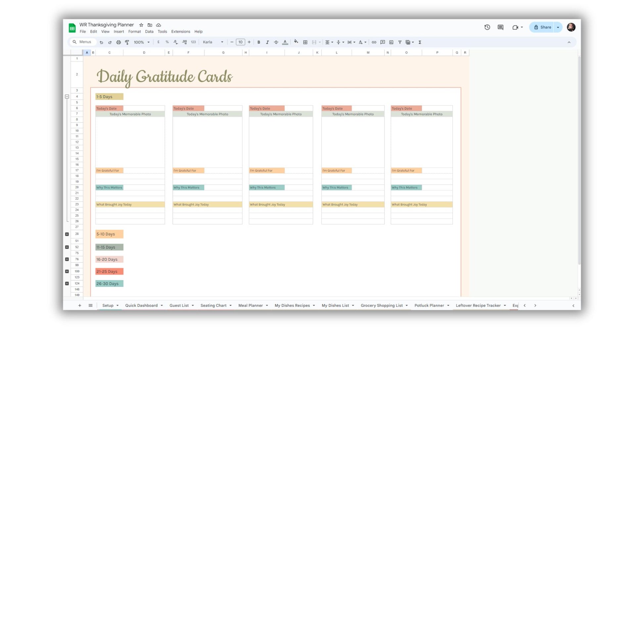Image resolution: width=644 pixels, height=644 pixels.
Task: Click the print icon
Action: [118, 42]
